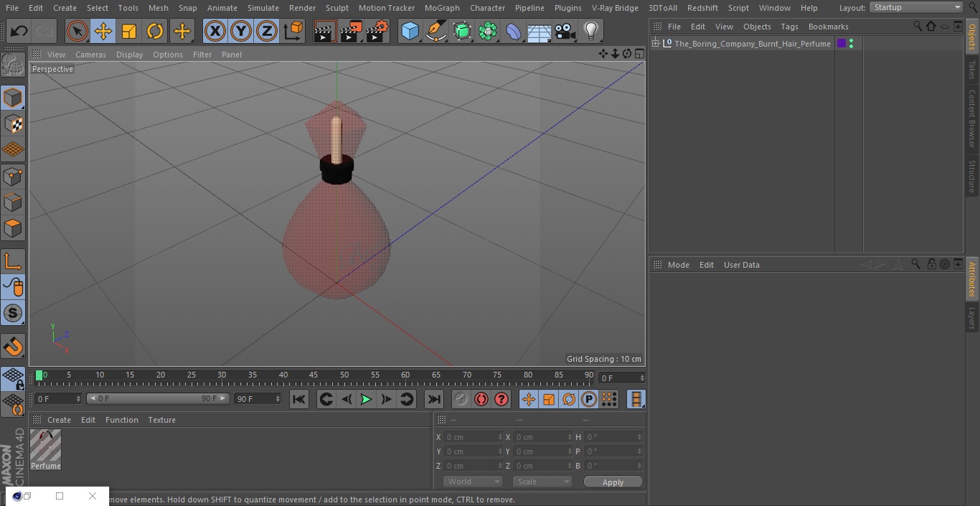The height and width of the screenshot is (506, 980).
Task: Open the Layout dropdown showing Startup
Action: tap(917, 7)
